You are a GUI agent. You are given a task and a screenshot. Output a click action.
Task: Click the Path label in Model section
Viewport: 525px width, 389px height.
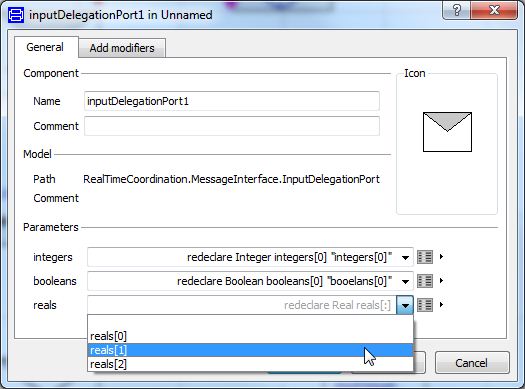44,179
